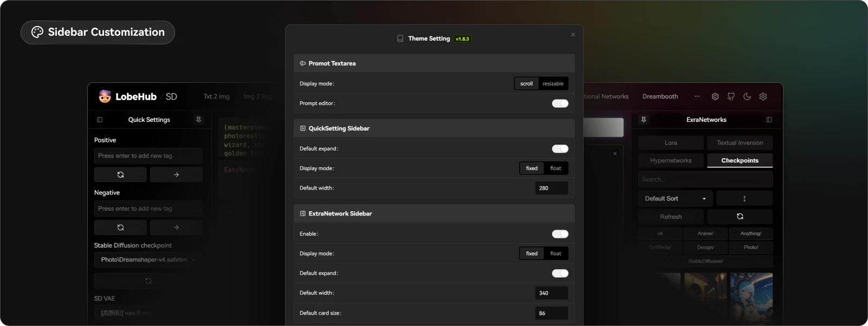Screen dimensions: 868x326
Task: Click arrow icon under Negative tags
Action: click(x=176, y=227)
